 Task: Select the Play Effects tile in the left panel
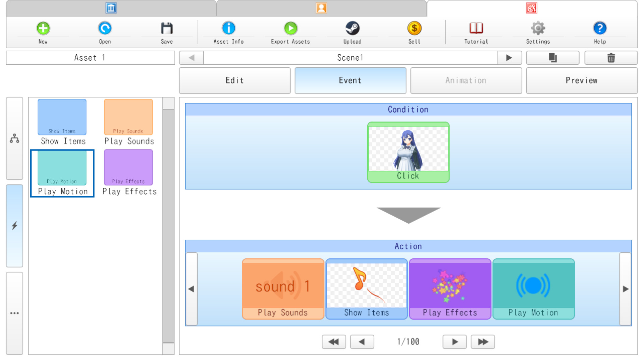[128, 167]
